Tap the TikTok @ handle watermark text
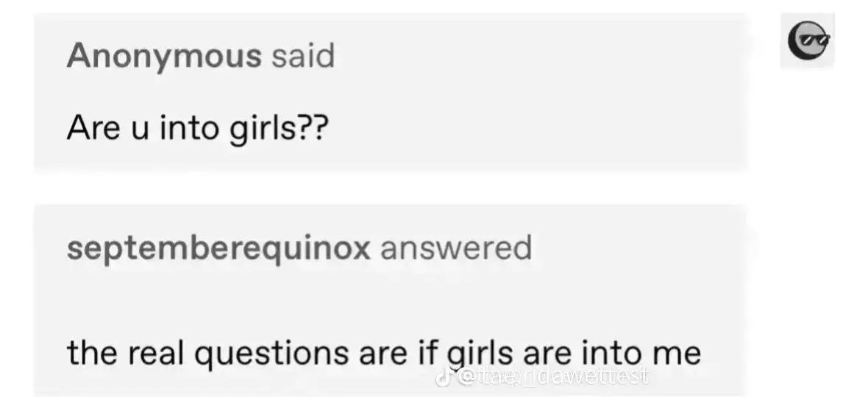The height and width of the screenshot is (397, 868). tap(555, 376)
